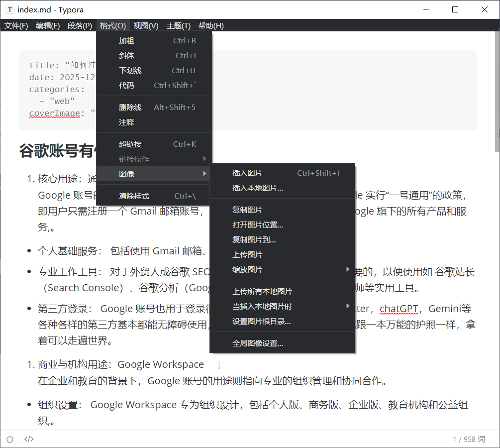Toggle source code mode icon
500x448 pixels.
pos(29,439)
